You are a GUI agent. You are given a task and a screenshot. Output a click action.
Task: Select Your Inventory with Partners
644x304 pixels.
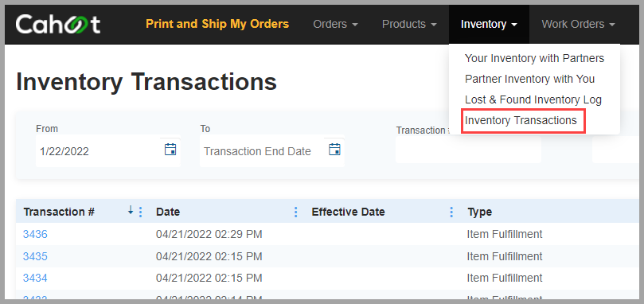tap(534, 58)
